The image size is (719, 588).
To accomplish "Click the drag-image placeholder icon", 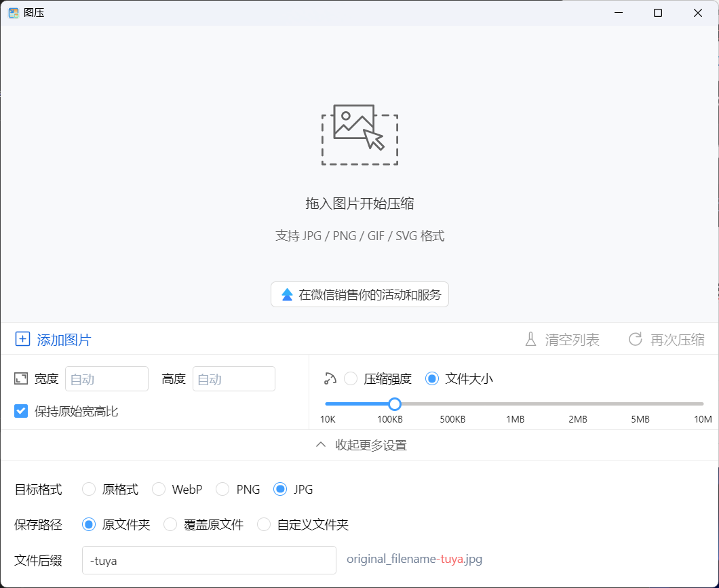I will [x=359, y=135].
